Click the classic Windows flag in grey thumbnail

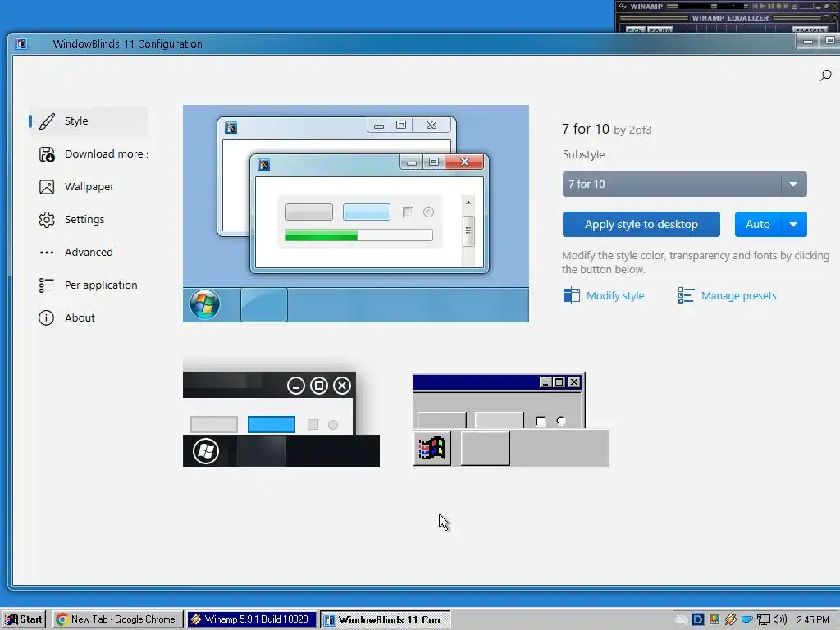click(431, 449)
